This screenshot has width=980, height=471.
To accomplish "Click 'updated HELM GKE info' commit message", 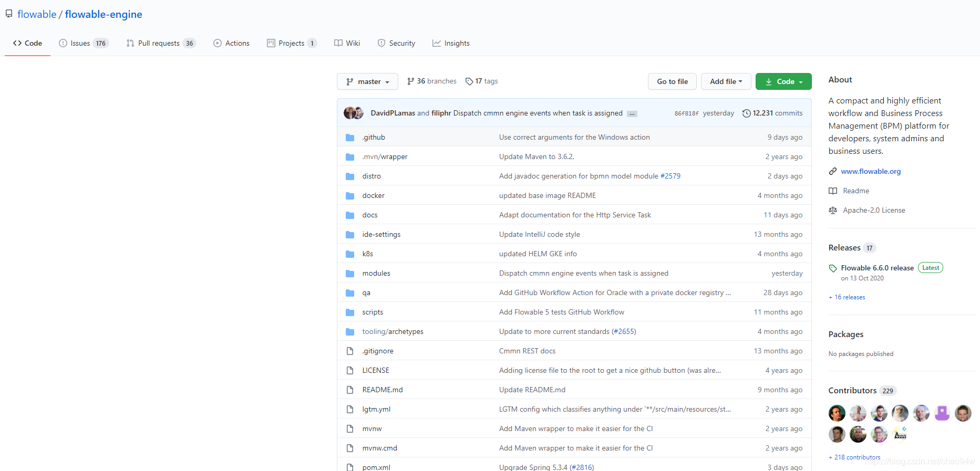I will coord(538,254).
